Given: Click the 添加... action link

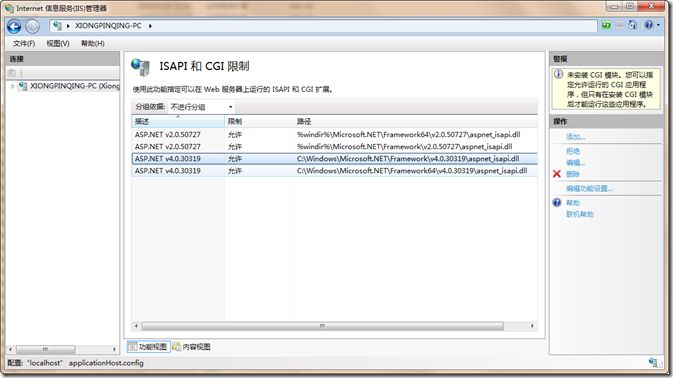Looking at the screenshot, I should click(x=575, y=137).
